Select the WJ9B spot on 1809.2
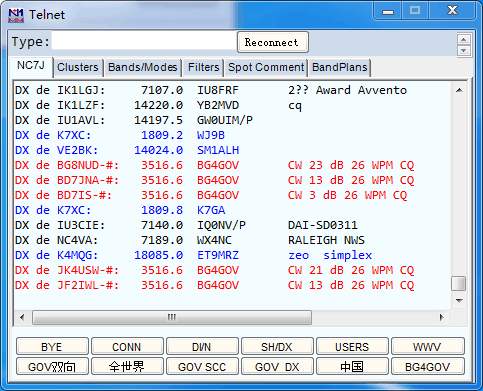Viewport: 483px width, 391px height. coord(120,135)
